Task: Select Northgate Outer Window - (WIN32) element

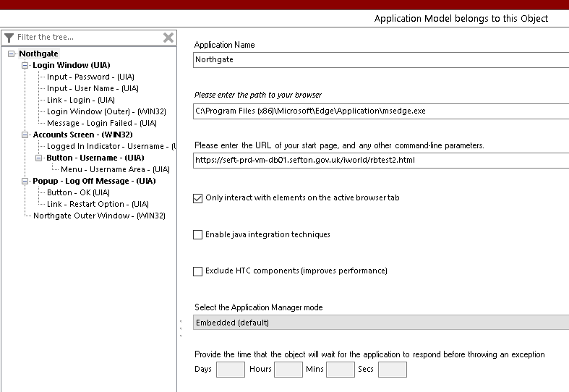Action: (99, 216)
